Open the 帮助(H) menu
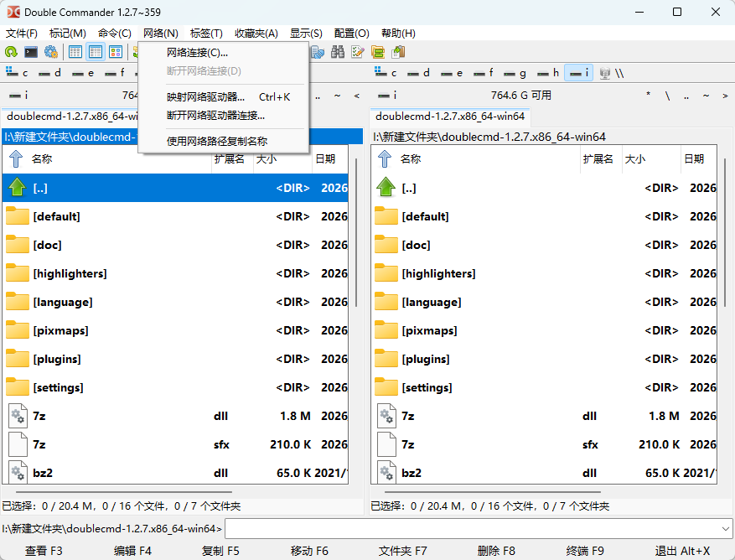 click(x=398, y=34)
